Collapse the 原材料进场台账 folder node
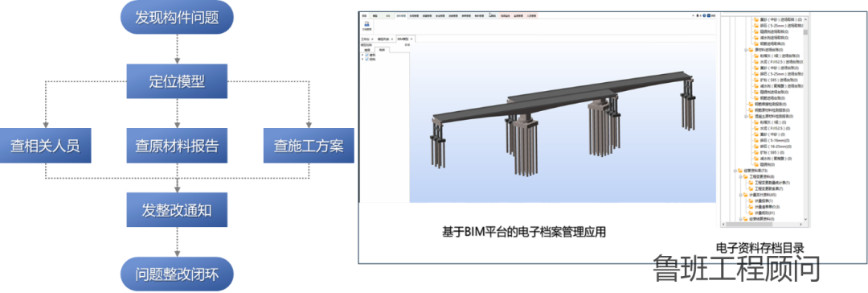This screenshot has height=293, width=868. (x=746, y=49)
